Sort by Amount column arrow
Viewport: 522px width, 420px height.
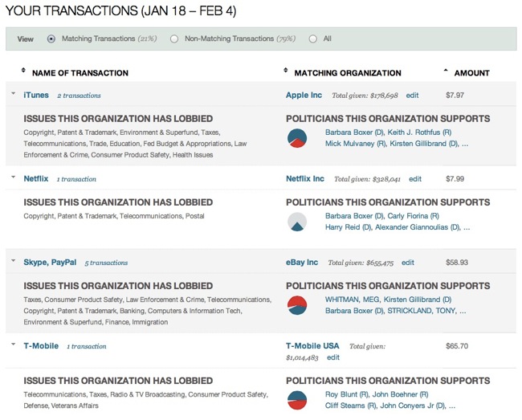[446, 70]
